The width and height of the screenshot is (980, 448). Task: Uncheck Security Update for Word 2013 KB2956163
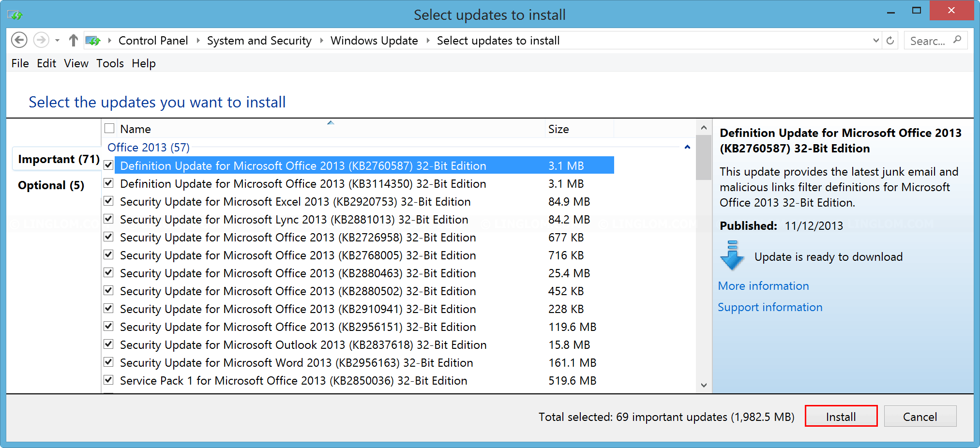click(109, 362)
